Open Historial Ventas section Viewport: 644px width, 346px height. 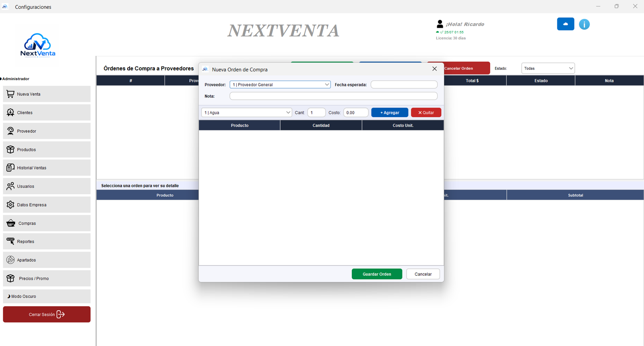pos(47,168)
